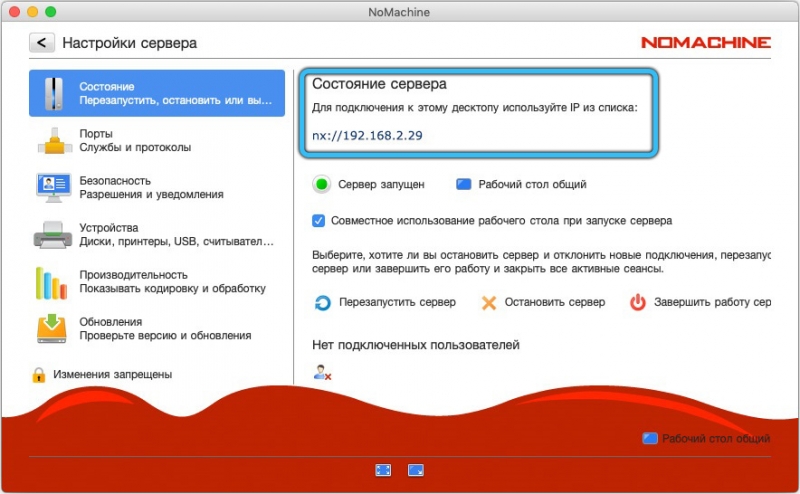Click the Настройки сервера title
Image resolution: width=800 pixels, height=494 pixels.
[130, 43]
